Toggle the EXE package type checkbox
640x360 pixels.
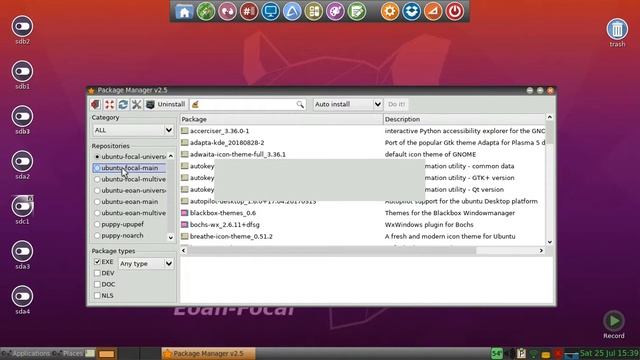click(97, 262)
